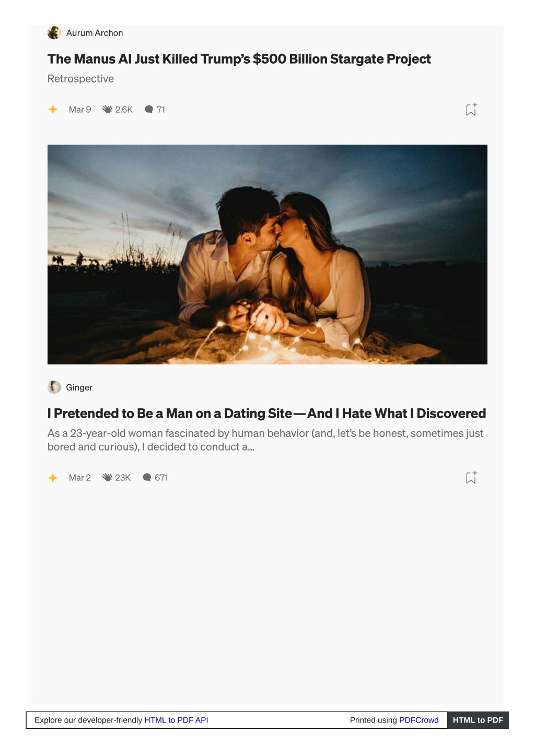Click the member-only star on Manus AI article

pyautogui.click(x=53, y=109)
